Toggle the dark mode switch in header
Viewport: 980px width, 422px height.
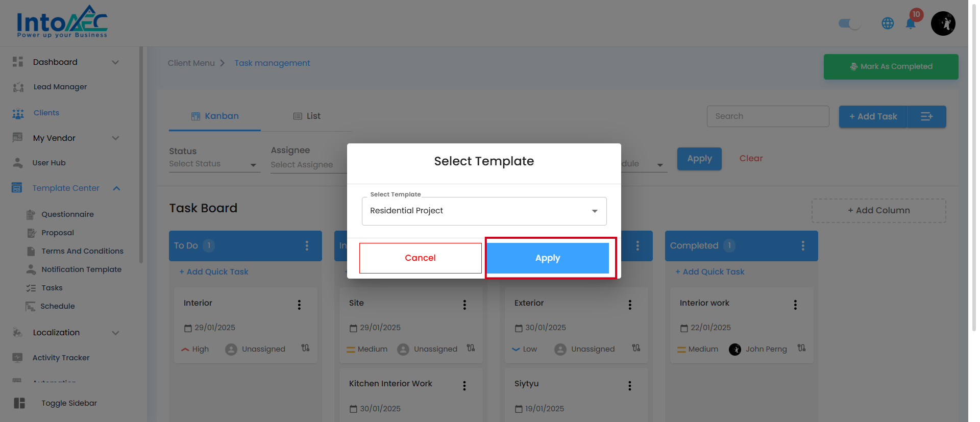click(849, 23)
